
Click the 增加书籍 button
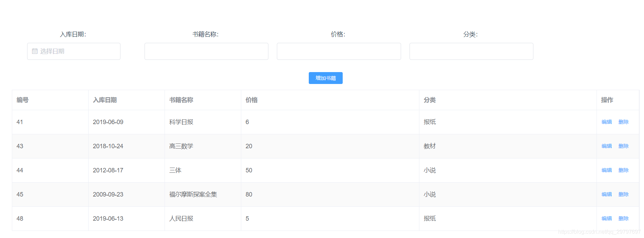pos(326,78)
